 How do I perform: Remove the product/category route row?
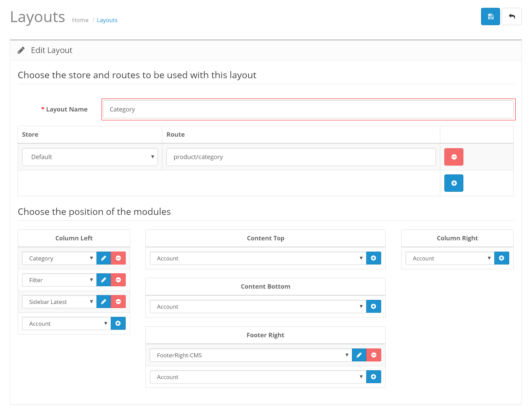pyautogui.click(x=454, y=157)
